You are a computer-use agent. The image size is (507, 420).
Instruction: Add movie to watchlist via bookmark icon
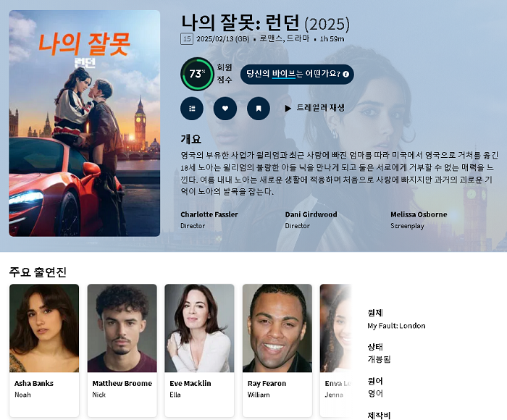[x=259, y=109]
